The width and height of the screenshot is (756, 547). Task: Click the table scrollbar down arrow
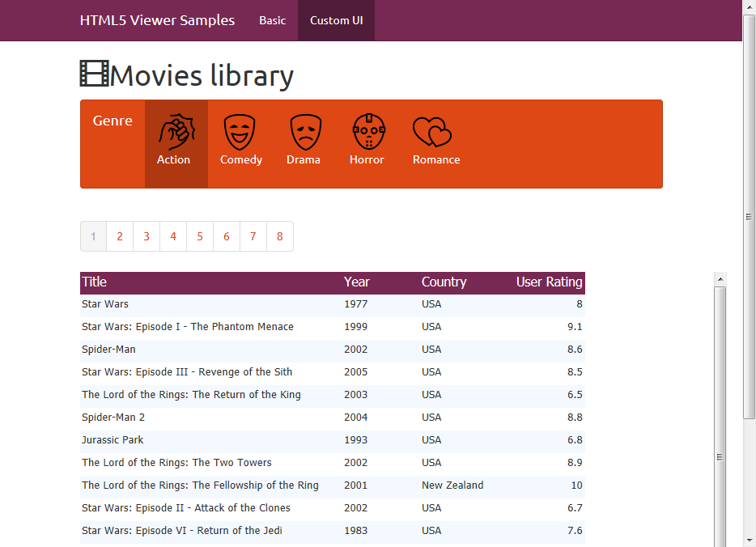(720, 541)
